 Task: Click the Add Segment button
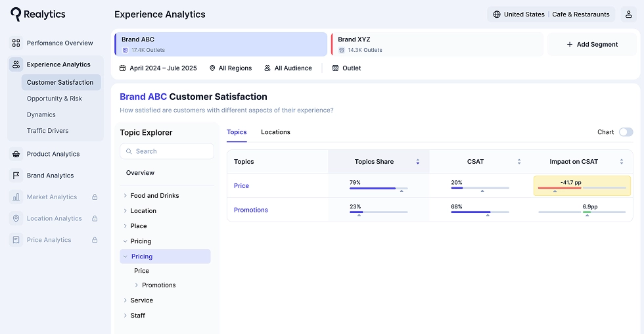[x=592, y=45]
